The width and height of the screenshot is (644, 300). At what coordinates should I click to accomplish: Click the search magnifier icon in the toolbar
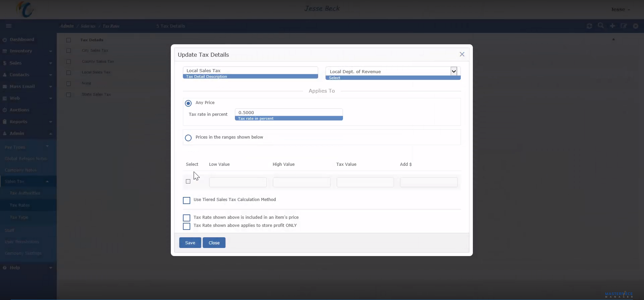coord(601,26)
